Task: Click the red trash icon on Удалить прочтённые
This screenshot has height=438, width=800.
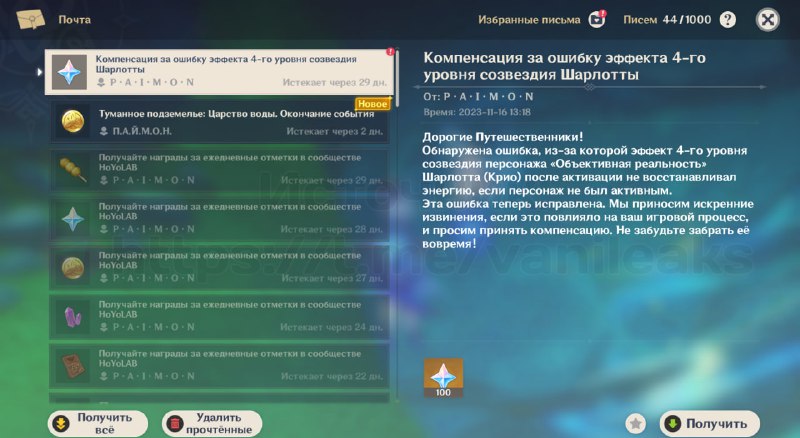Action: click(175, 424)
